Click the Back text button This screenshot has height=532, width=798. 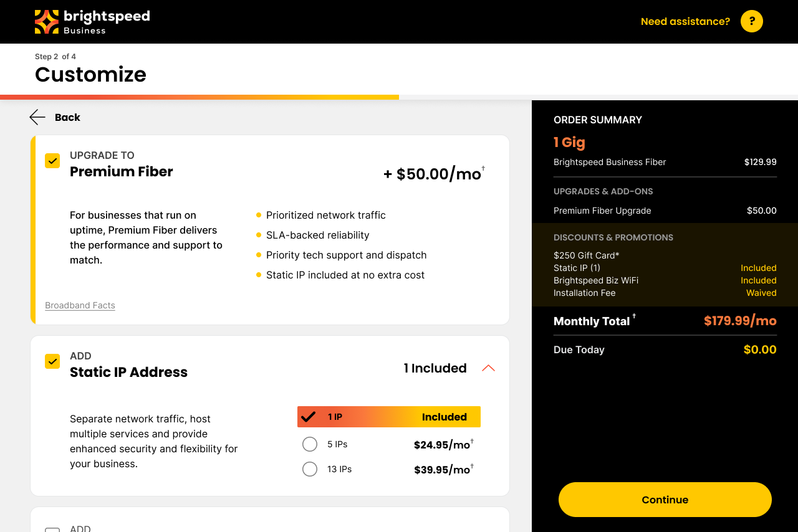coord(67,117)
